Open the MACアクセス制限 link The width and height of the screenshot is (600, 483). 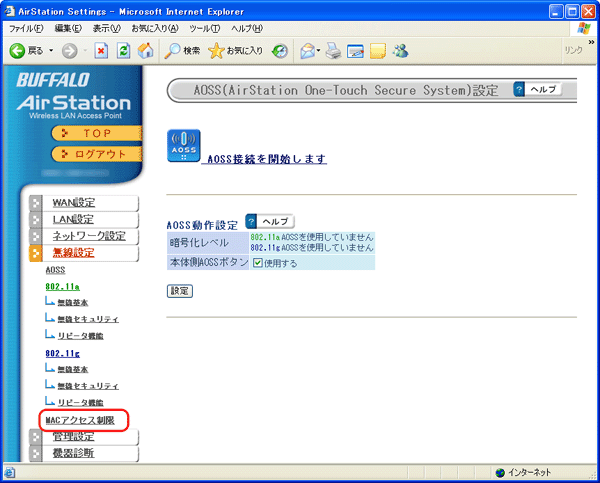click(80, 420)
